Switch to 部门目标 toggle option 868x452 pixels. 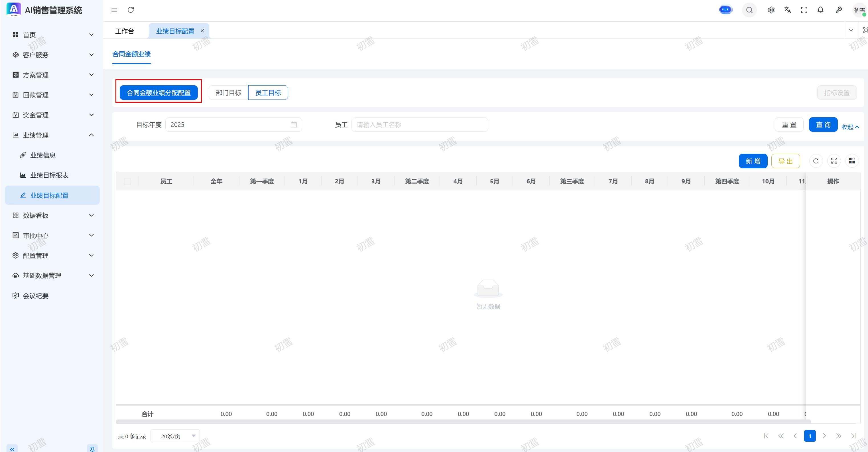coord(228,93)
